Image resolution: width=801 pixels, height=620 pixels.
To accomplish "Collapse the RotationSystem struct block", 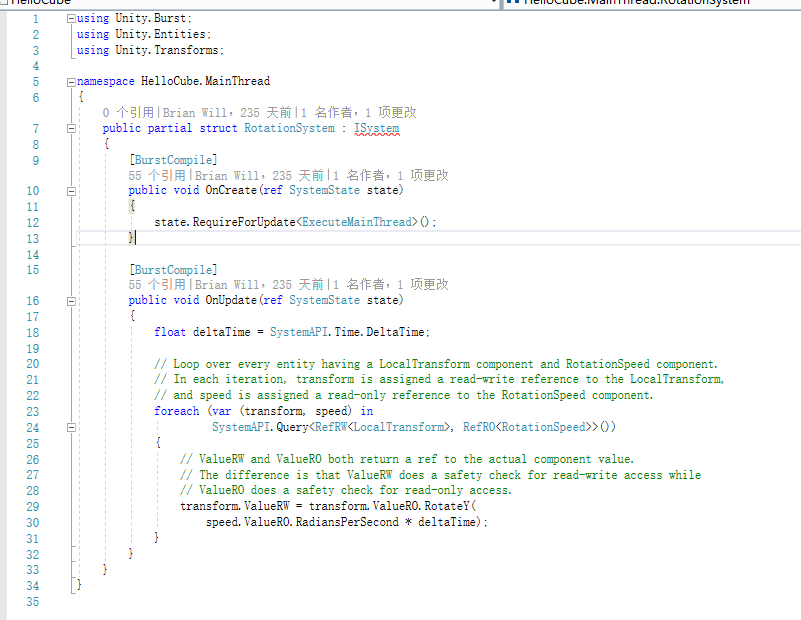I will pos(71,129).
